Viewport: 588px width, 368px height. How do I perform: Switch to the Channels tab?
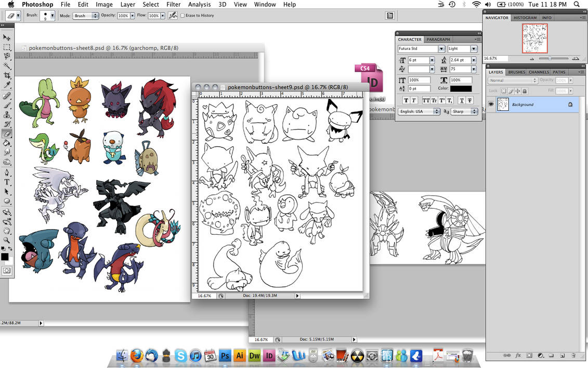(539, 72)
